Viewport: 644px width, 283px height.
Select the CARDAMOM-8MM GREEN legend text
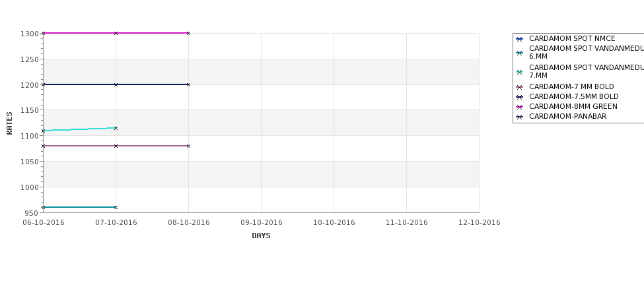click(573, 107)
